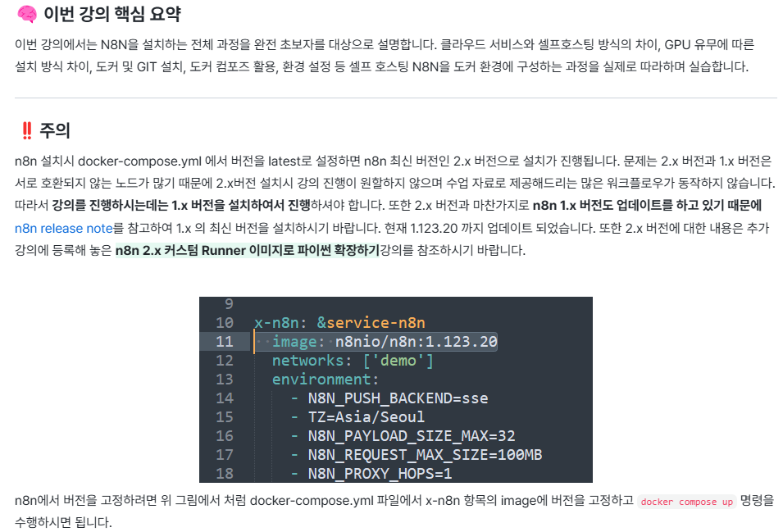Image resolution: width=783 pixels, height=532 pixels.
Task: Click code line 'N8N_REQUEST_MAX_SIZE=100MB'
Action: [x=425, y=455]
